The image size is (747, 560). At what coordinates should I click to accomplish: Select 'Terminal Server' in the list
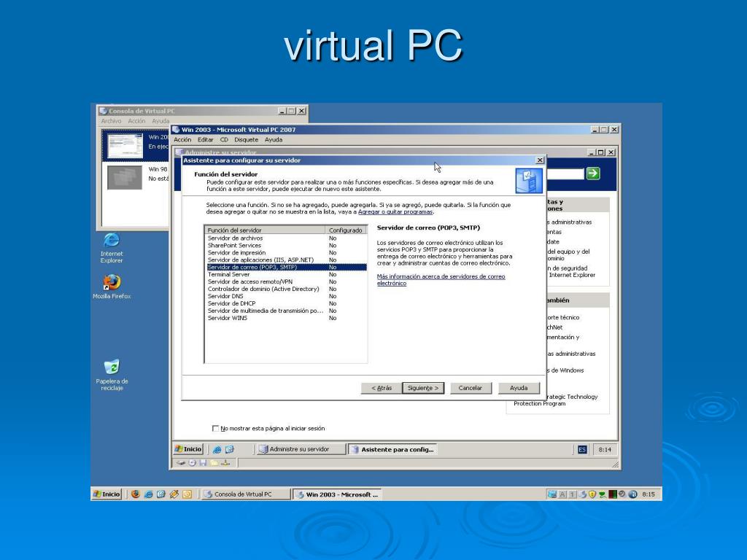pyautogui.click(x=286, y=274)
